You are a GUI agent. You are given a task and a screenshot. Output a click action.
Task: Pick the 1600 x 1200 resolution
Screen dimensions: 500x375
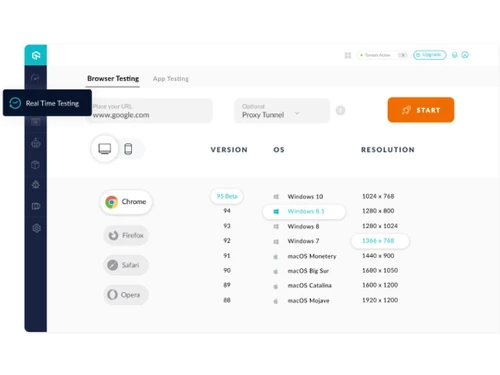tap(380, 285)
